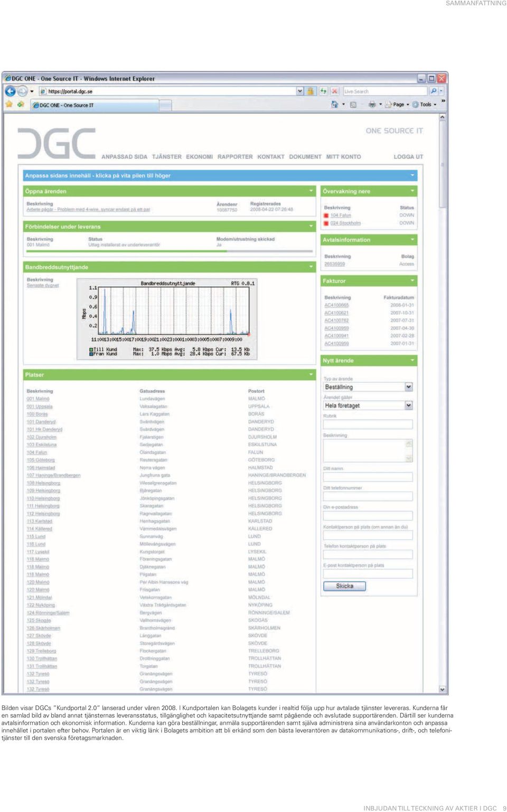
Task: Open the Tools menu dropdown
Action: pos(425,105)
